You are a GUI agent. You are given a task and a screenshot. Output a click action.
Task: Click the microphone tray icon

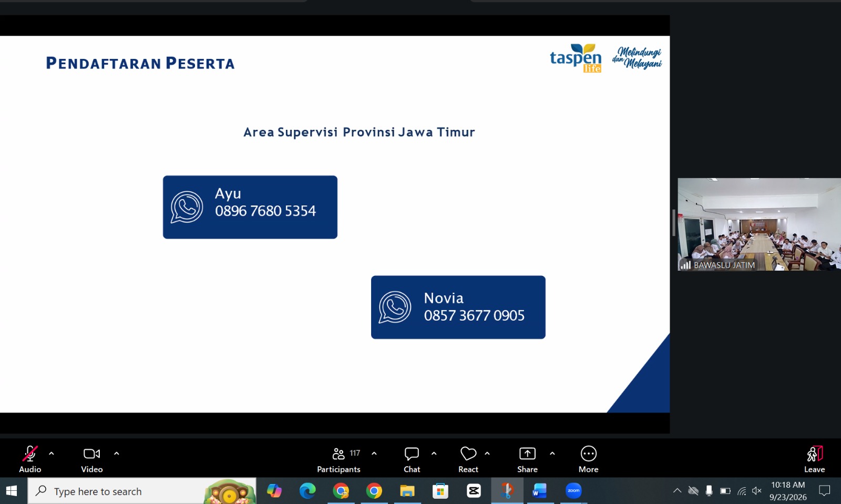tap(709, 491)
